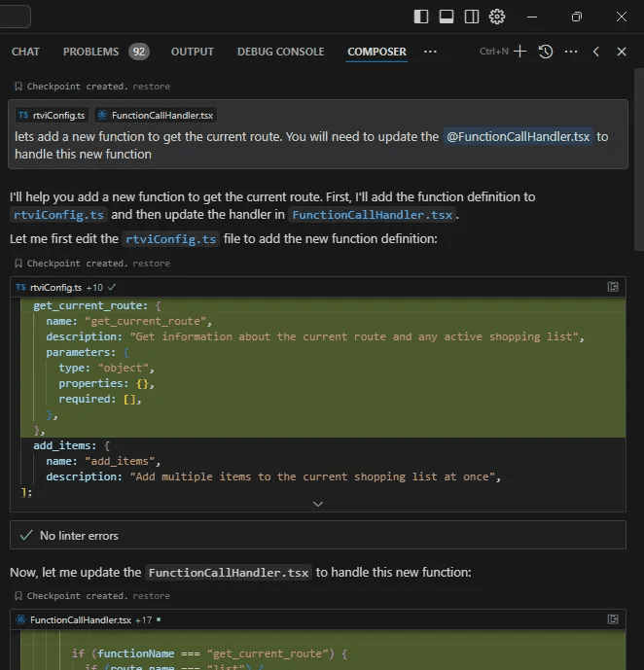Click the @FunctionCallHandler.tsx mention link
Screen dimensions: 644x670
tap(518, 136)
